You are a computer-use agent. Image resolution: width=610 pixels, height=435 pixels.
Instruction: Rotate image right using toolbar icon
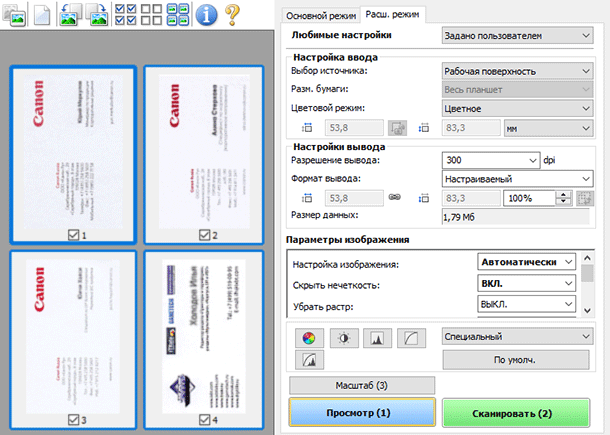coord(96,15)
